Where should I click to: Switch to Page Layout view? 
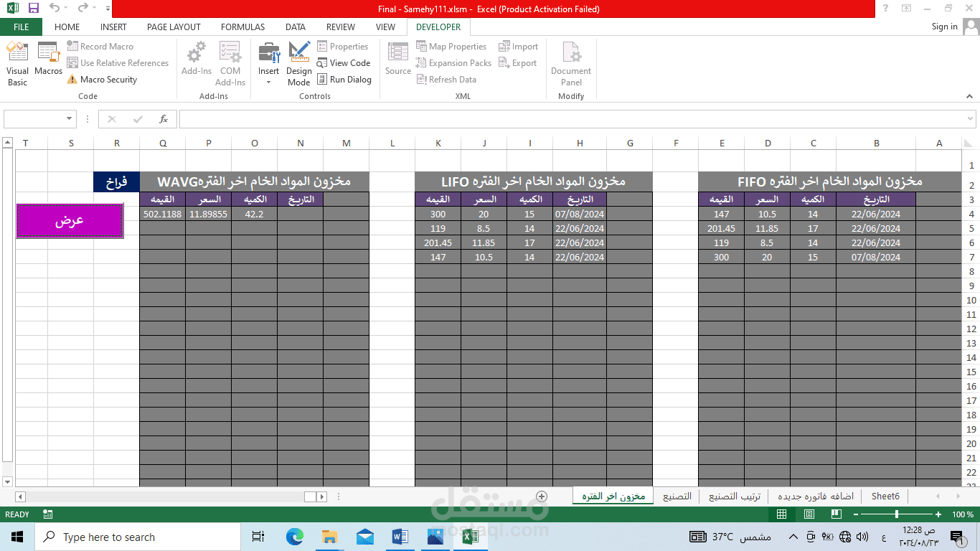tap(809, 514)
